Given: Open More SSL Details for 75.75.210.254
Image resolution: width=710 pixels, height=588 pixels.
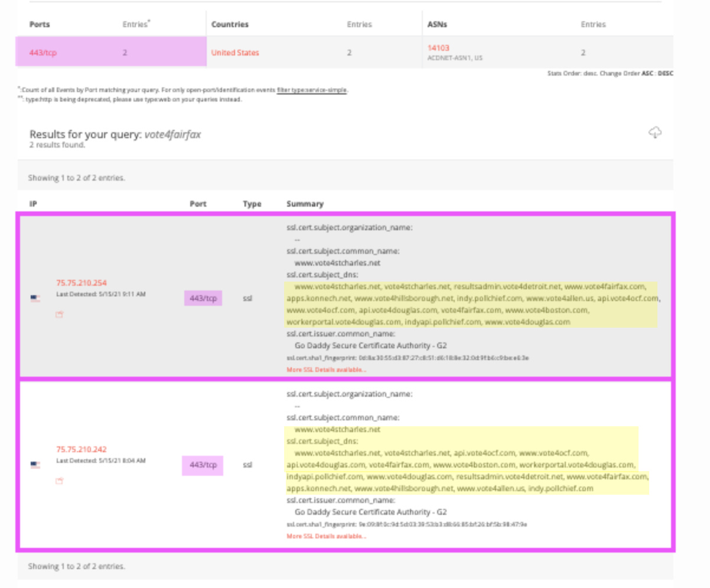Looking at the screenshot, I should [x=326, y=370].
